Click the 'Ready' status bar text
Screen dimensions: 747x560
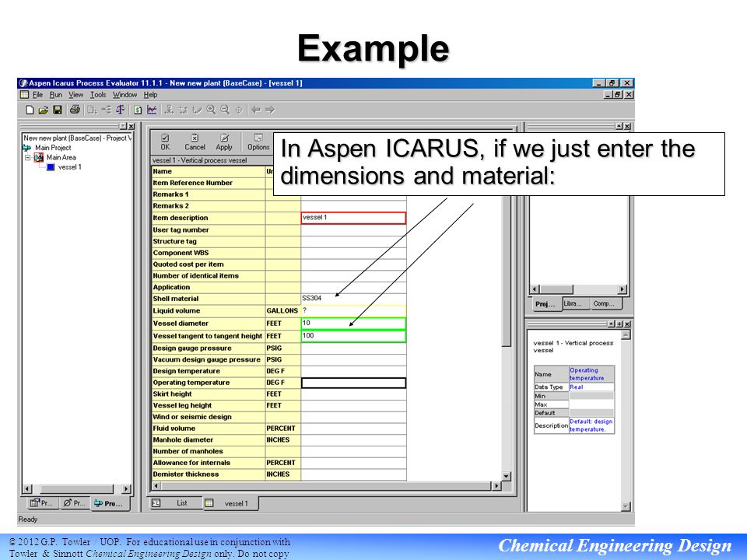28,520
